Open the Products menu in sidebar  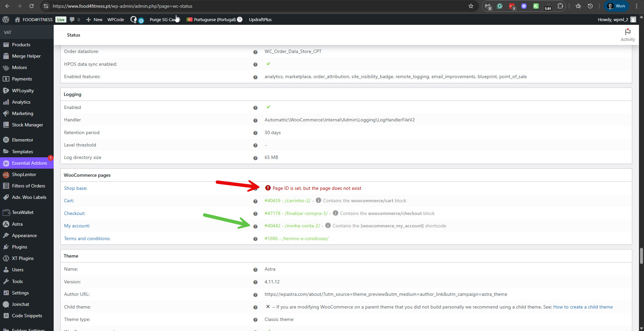click(x=21, y=45)
